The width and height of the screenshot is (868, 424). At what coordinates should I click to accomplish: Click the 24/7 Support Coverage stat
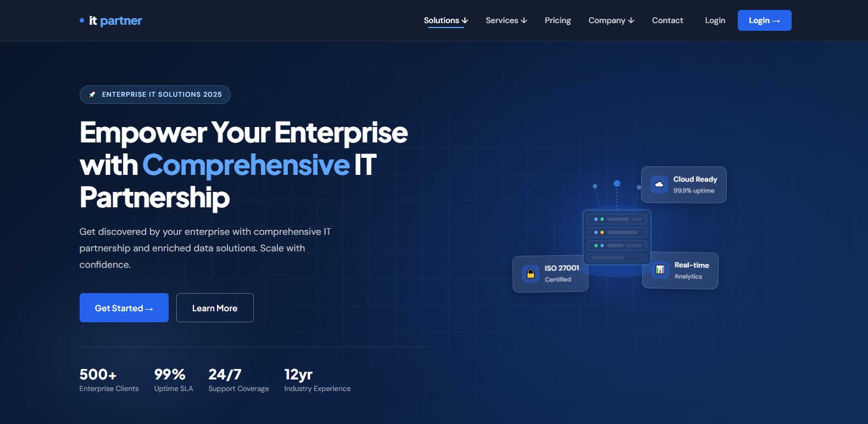click(238, 380)
